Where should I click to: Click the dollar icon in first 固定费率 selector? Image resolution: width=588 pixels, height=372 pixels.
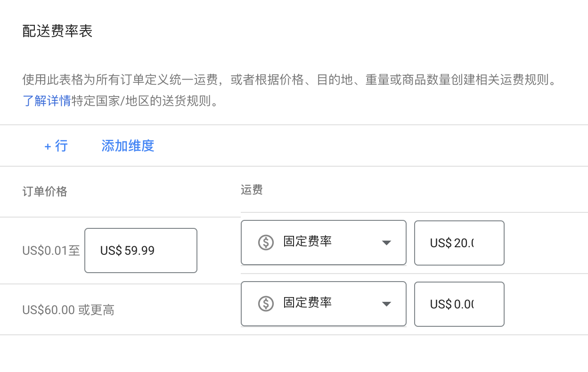pos(266,243)
